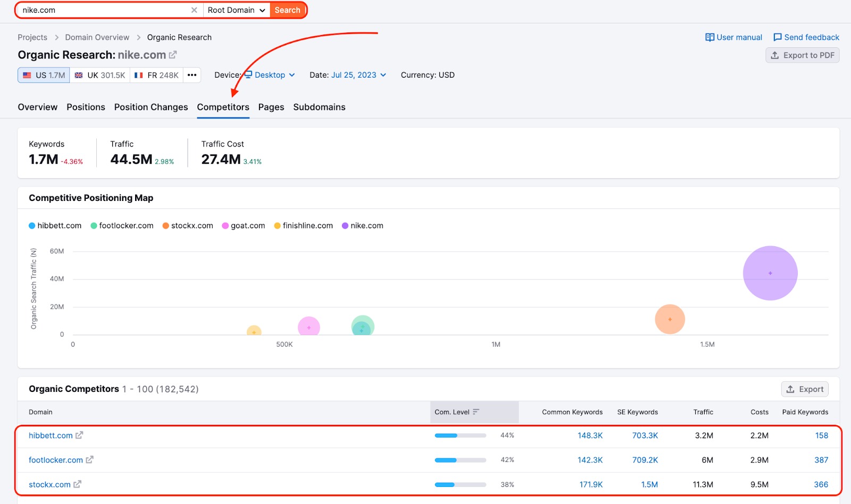
Task: Toggle hibbett.com legend item
Action: (55, 225)
